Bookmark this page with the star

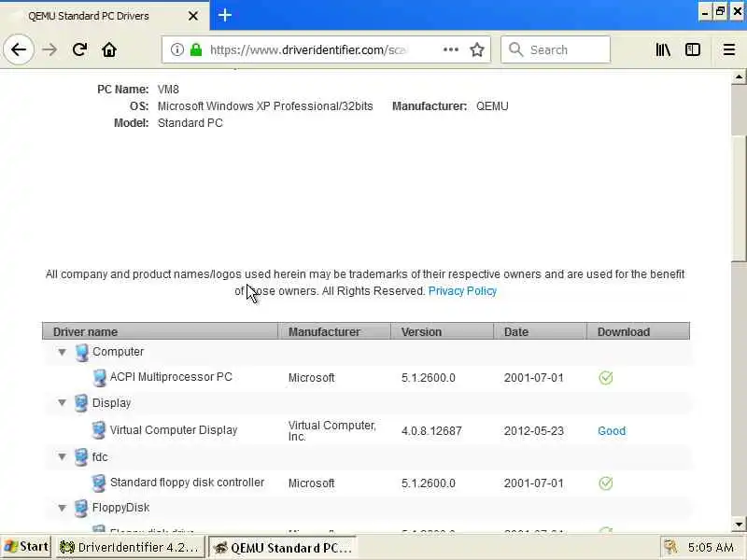click(x=477, y=49)
